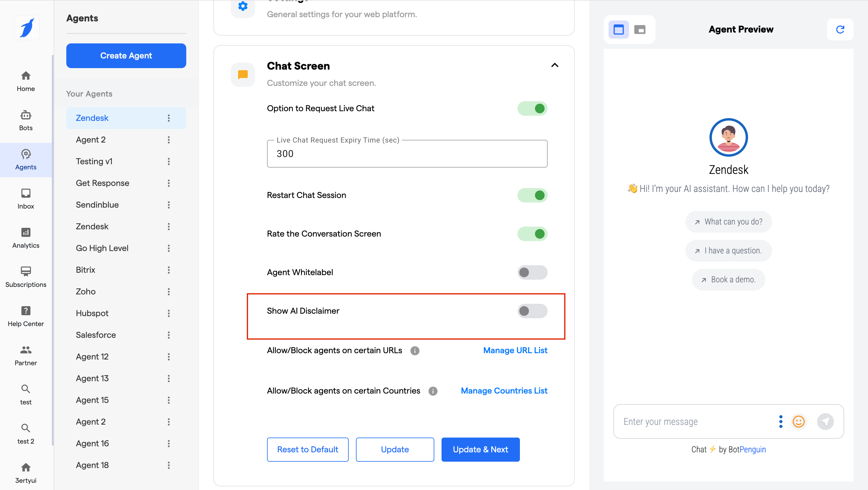Switch preview to full window view icon
The height and width of the screenshot is (490, 868).
click(618, 29)
